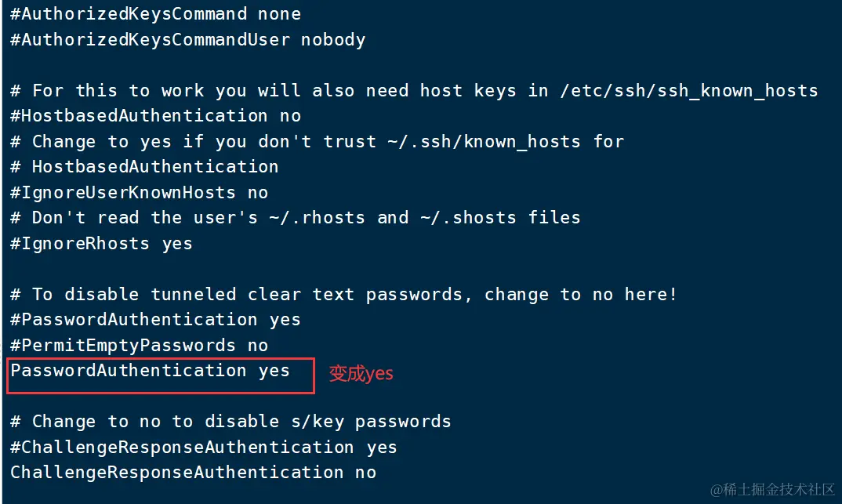Place cursor on #IgnoreRhosts yes line
The width and height of the screenshot is (842, 504).
(101, 244)
